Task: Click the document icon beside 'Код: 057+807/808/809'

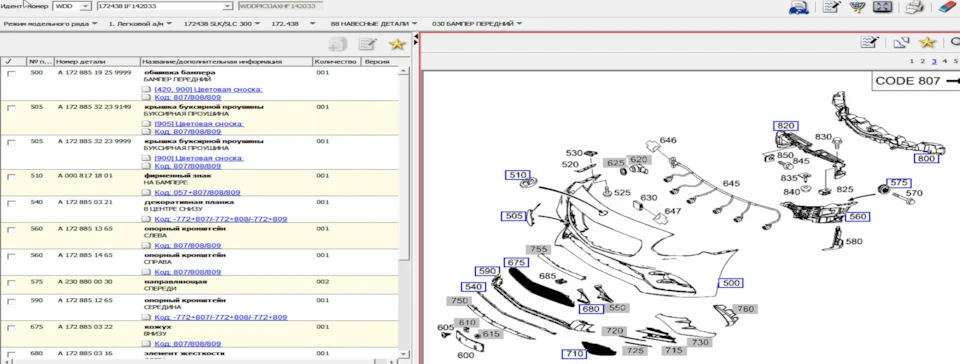Action: point(146,192)
